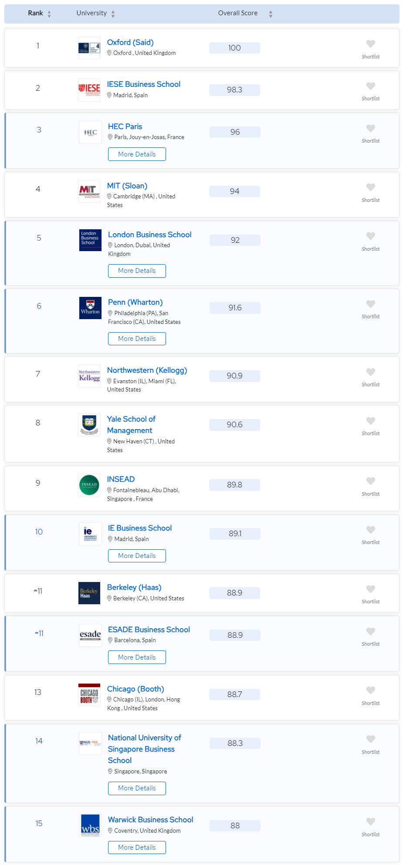Shortlist Oxford (Said) with the heart icon
Viewport: 406px width, 868px height.
click(x=371, y=44)
